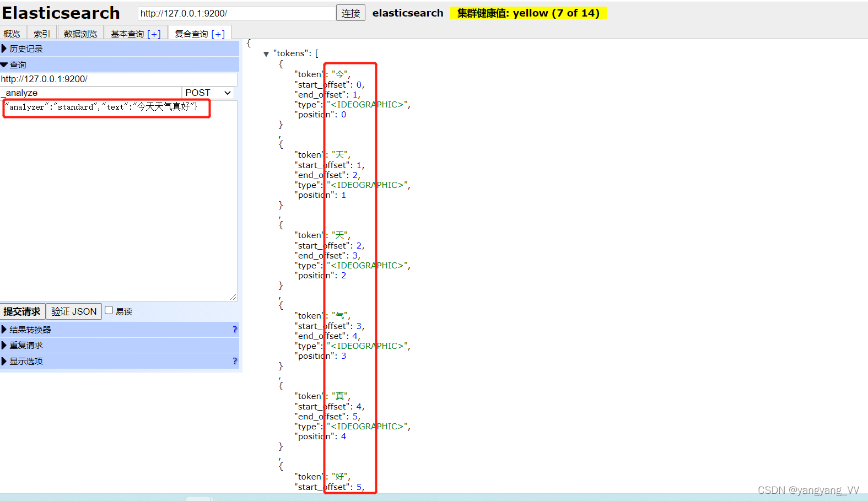The image size is (868, 501).
Task: Click the 连接 connect button
Action: tap(351, 13)
